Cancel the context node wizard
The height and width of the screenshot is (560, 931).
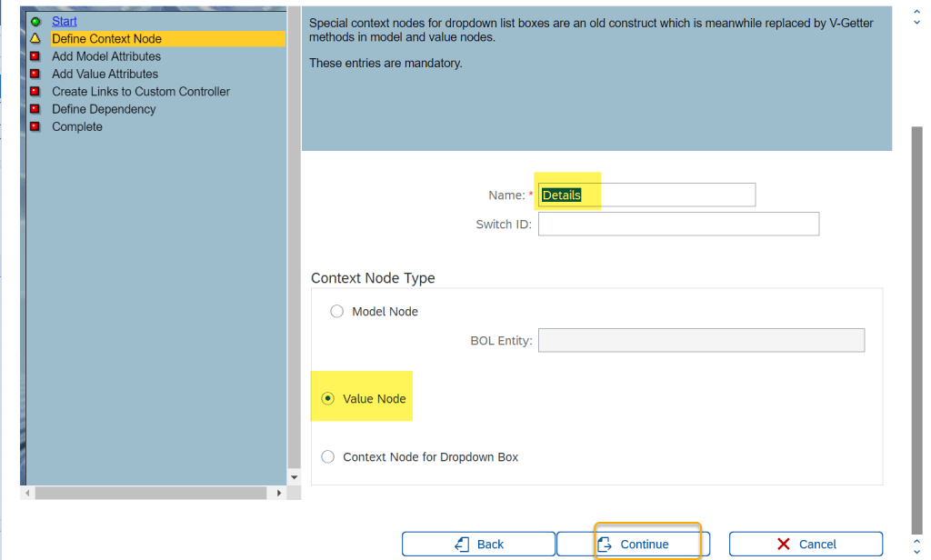pos(806,544)
